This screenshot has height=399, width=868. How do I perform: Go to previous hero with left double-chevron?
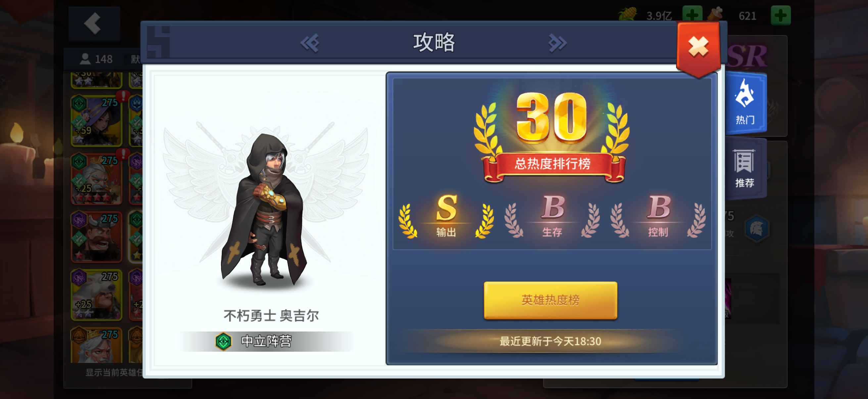tap(310, 43)
